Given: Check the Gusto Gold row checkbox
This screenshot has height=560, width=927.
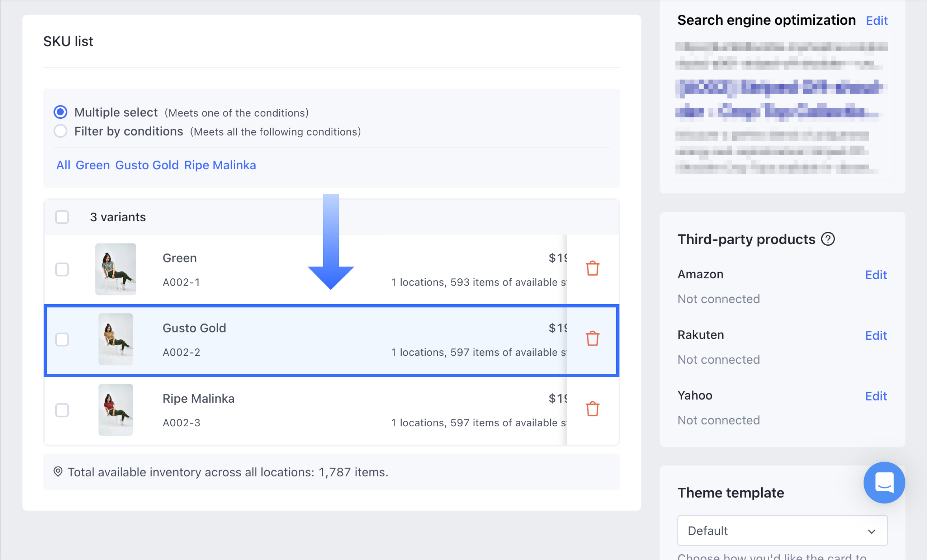Looking at the screenshot, I should [62, 339].
